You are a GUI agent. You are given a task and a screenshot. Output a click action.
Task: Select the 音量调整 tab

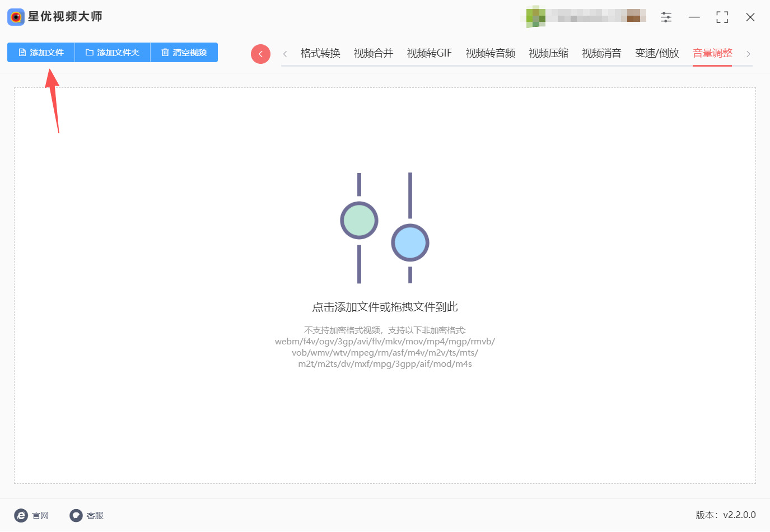pos(712,53)
